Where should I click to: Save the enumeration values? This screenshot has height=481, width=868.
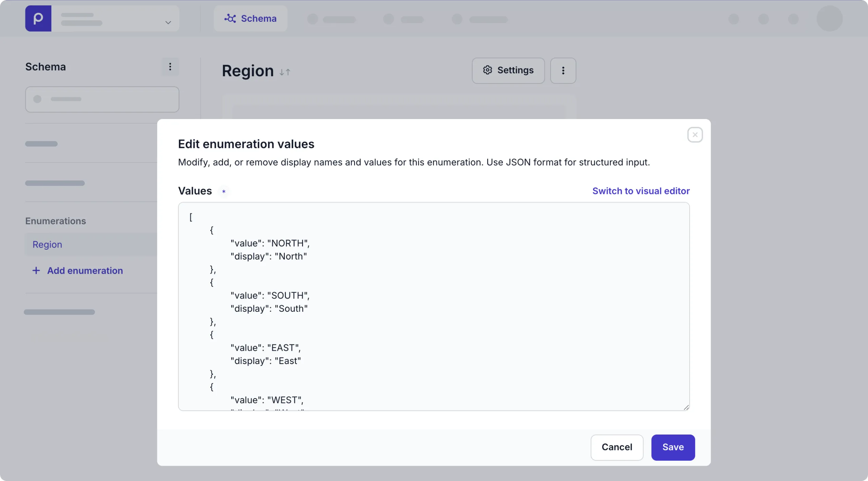pyautogui.click(x=673, y=447)
